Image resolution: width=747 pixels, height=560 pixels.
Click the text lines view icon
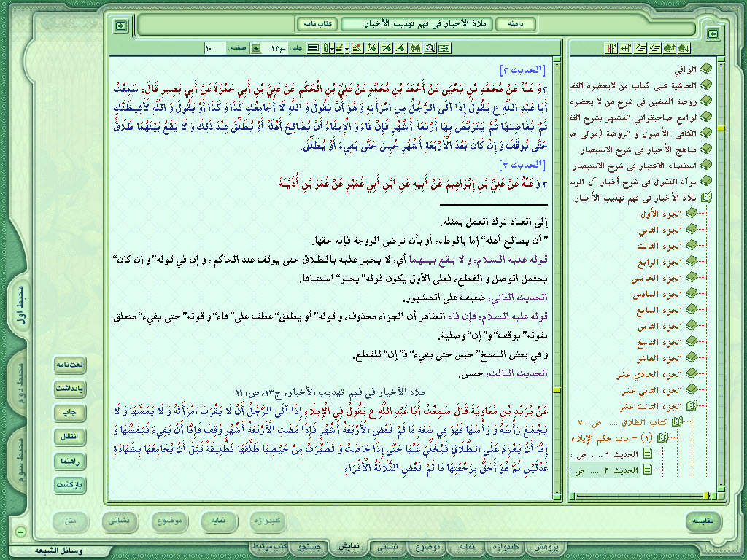(x=312, y=48)
